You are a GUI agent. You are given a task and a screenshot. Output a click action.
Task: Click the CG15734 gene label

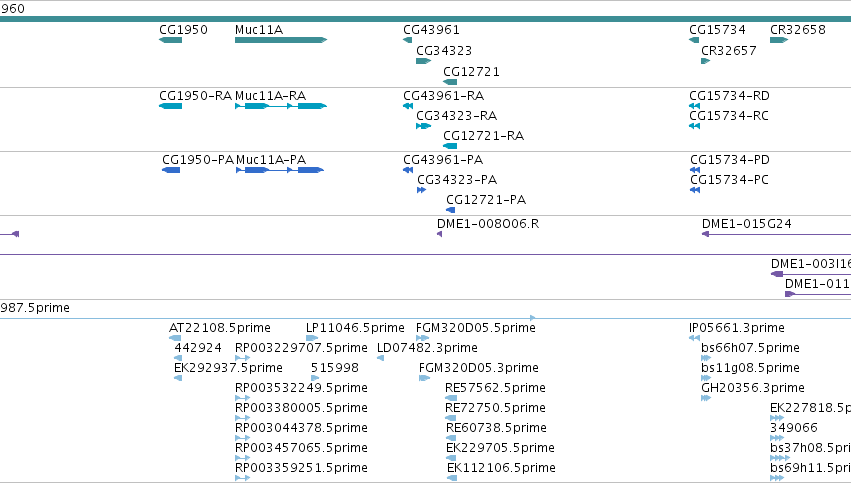click(x=717, y=30)
